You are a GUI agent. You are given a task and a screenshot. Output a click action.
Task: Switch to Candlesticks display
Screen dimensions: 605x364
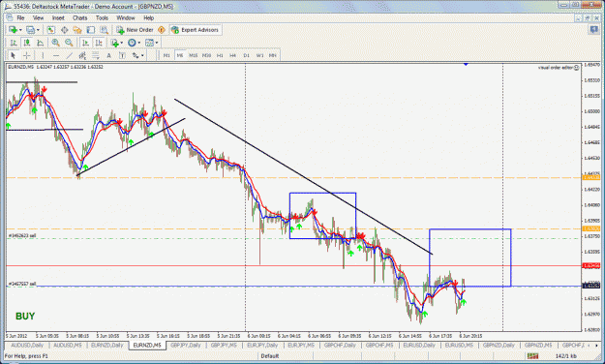[x=27, y=43]
